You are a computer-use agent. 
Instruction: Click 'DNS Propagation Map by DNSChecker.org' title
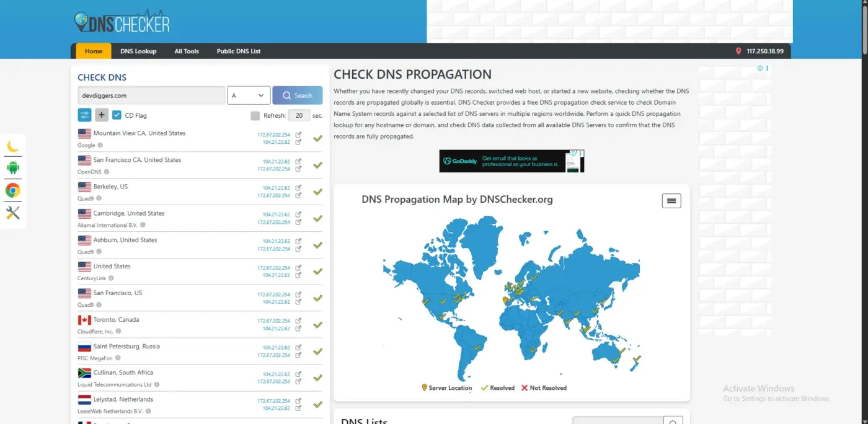click(457, 200)
